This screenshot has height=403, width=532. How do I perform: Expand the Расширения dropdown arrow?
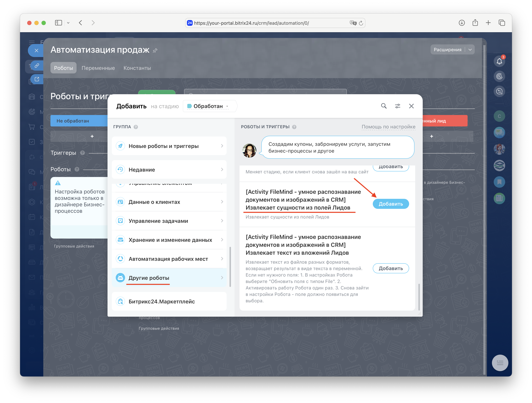470,50
